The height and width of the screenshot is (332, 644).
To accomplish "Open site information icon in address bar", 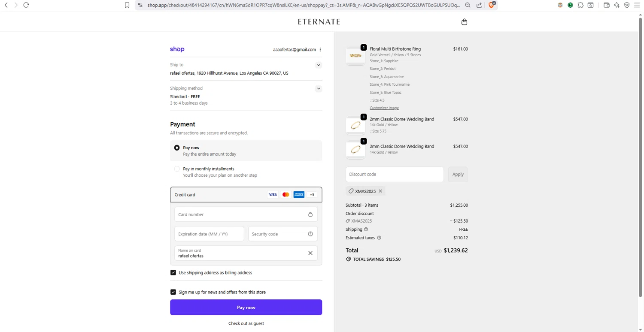I will pos(140,5).
